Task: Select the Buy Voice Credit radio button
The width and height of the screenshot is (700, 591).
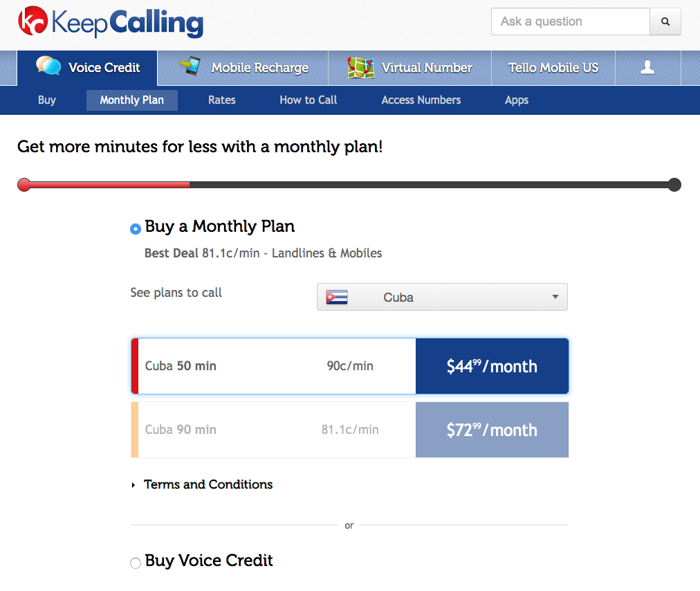Action: pos(136,563)
